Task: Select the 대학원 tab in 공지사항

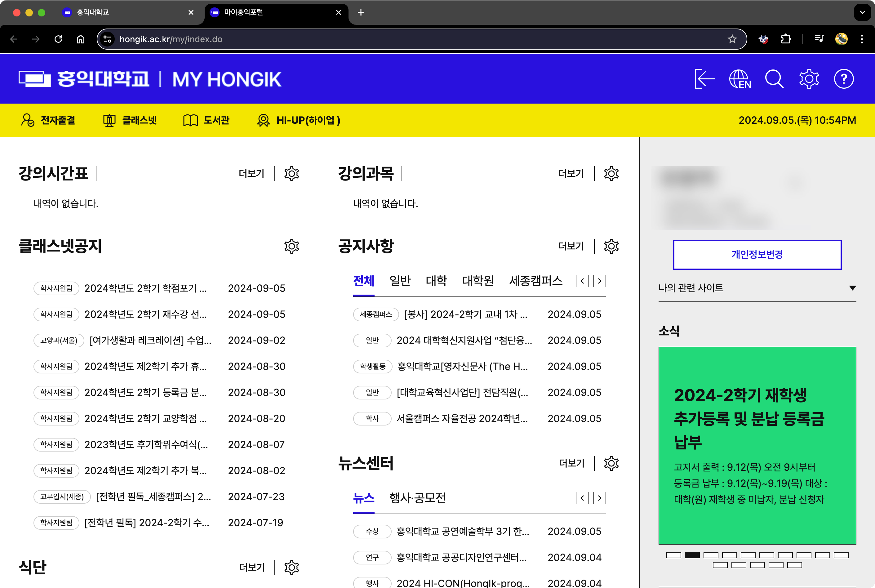Action: tap(478, 281)
